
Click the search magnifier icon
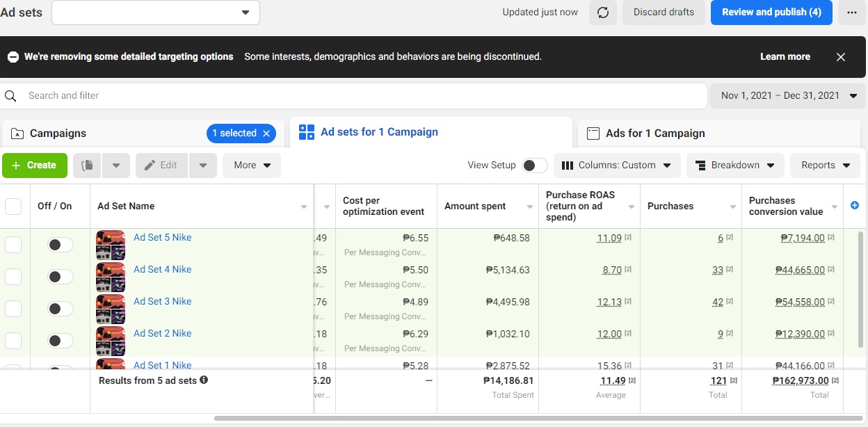click(x=10, y=96)
